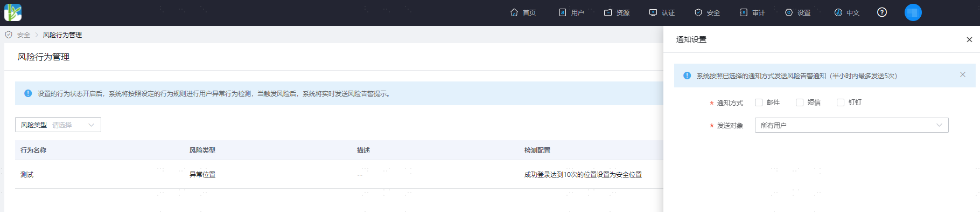The image size is (980, 212).
Task: Select the 测试 behavior row
Action: [x=339, y=174]
